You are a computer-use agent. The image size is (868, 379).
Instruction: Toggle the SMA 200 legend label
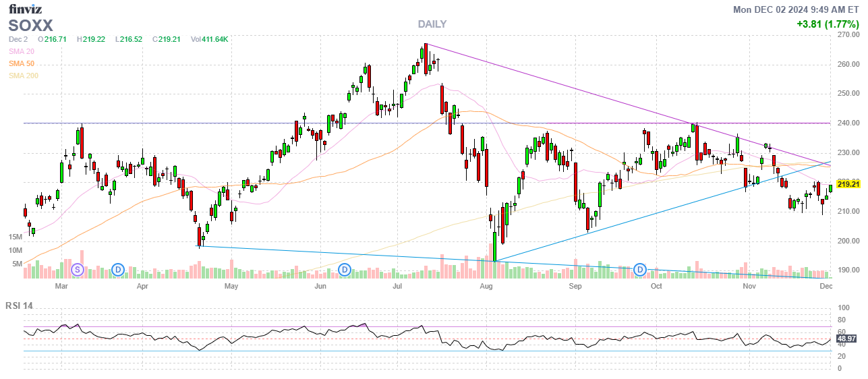24,76
